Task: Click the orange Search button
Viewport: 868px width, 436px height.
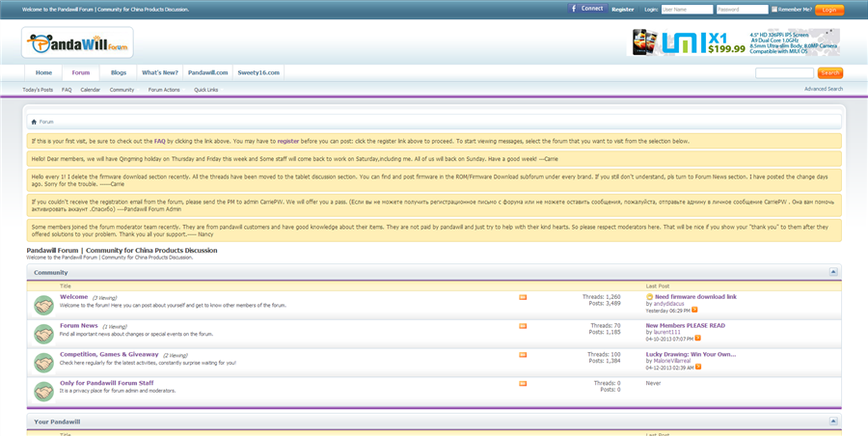Action: click(x=829, y=73)
